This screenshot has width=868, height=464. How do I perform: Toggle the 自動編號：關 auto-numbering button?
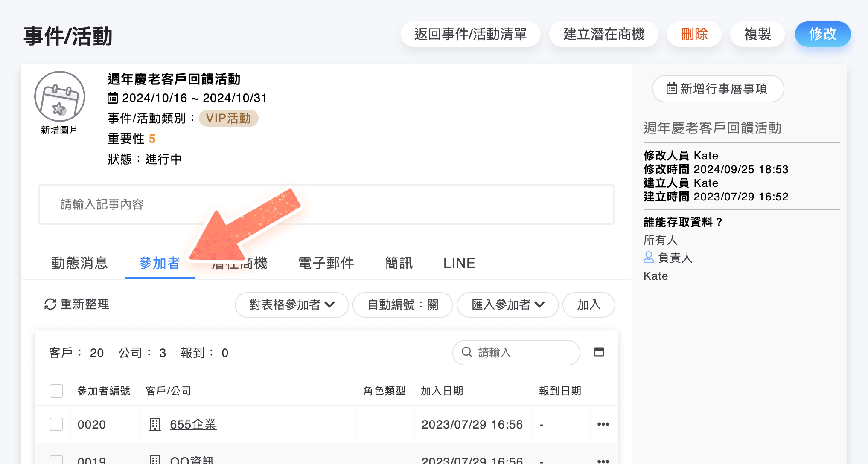(403, 304)
